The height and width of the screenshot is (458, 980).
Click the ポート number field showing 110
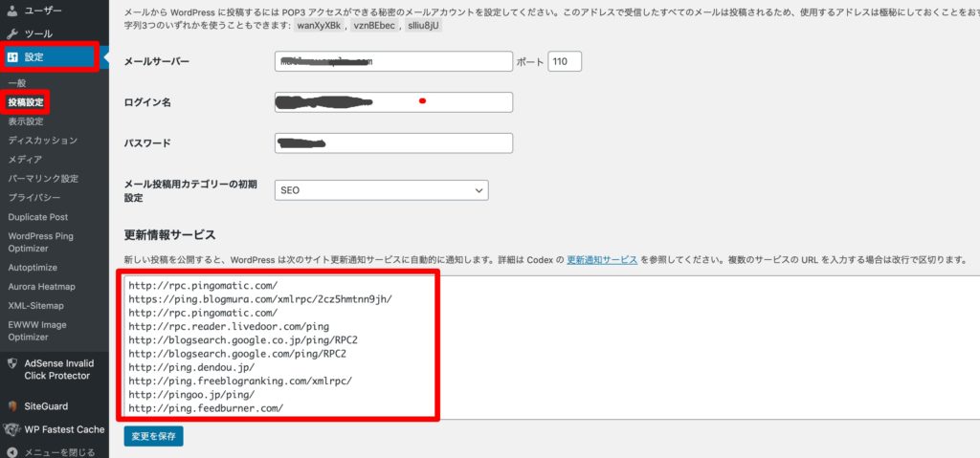pos(565,61)
